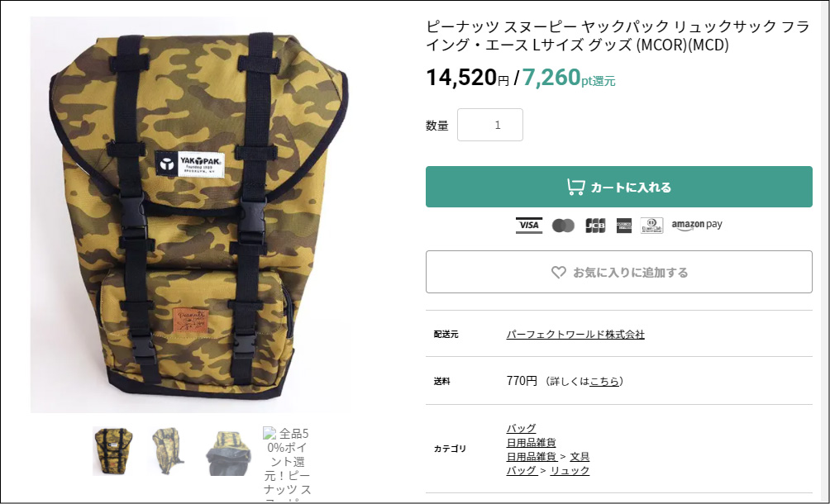Screen dimensions: 830x504
Task: Click the main camouflage backpack product image
Action: pos(189,214)
